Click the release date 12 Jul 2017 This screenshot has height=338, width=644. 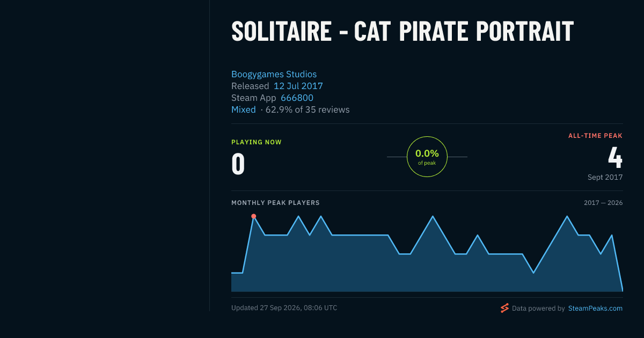[298, 86]
